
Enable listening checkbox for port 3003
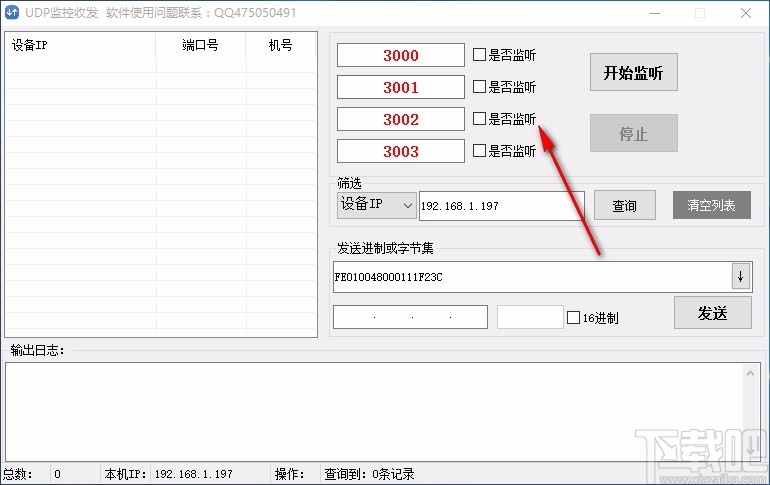tap(479, 150)
